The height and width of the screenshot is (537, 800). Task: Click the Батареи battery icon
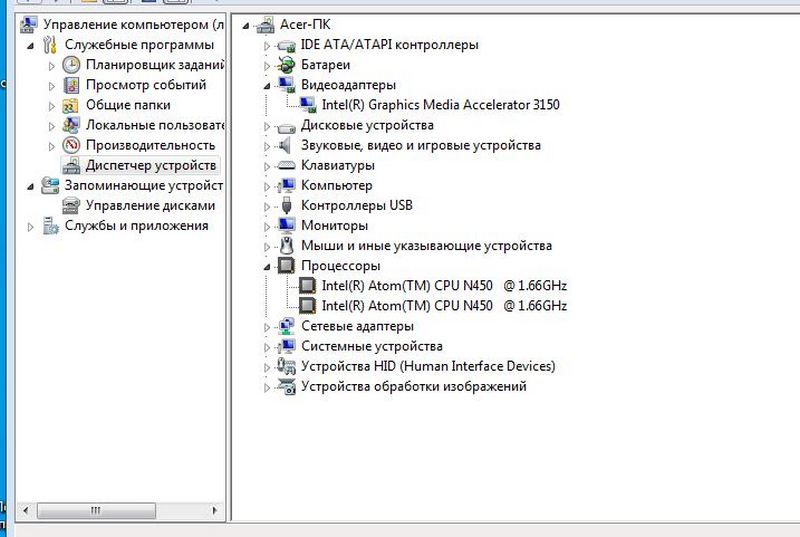286,65
